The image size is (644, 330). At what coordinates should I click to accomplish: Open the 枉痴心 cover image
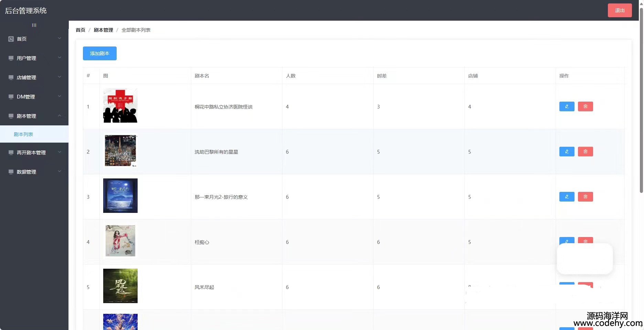pyautogui.click(x=120, y=241)
